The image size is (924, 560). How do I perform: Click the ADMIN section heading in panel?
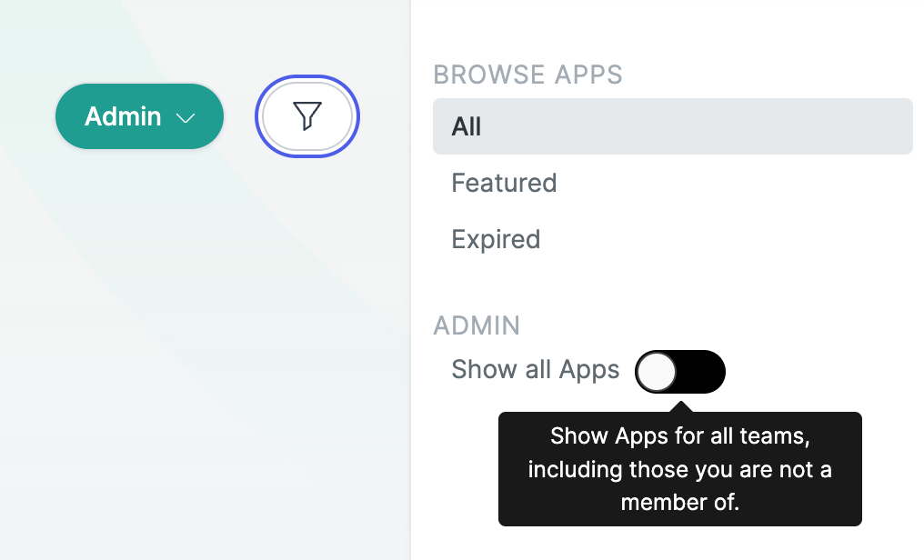(477, 325)
